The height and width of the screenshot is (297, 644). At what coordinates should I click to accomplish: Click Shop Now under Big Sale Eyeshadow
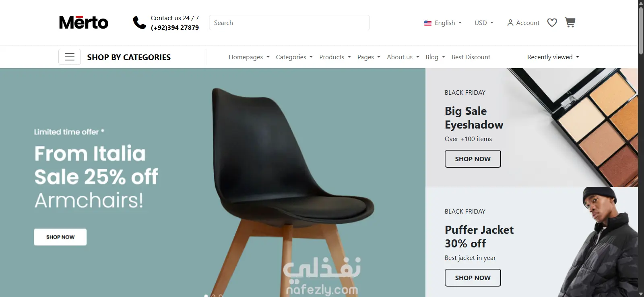[x=473, y=159]
